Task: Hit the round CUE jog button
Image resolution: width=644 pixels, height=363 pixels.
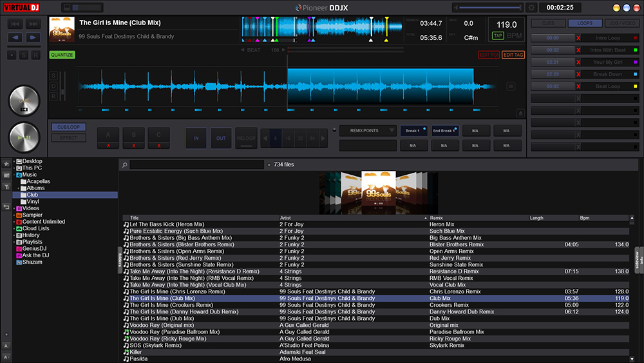Action: (x=24, y=101)
